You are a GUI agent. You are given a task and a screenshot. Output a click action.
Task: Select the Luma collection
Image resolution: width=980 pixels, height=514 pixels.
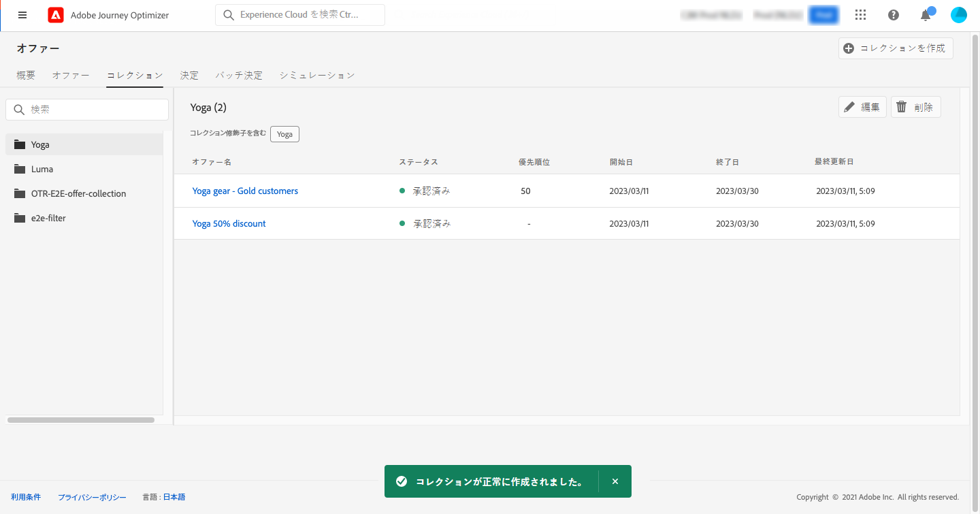(84, 169)
